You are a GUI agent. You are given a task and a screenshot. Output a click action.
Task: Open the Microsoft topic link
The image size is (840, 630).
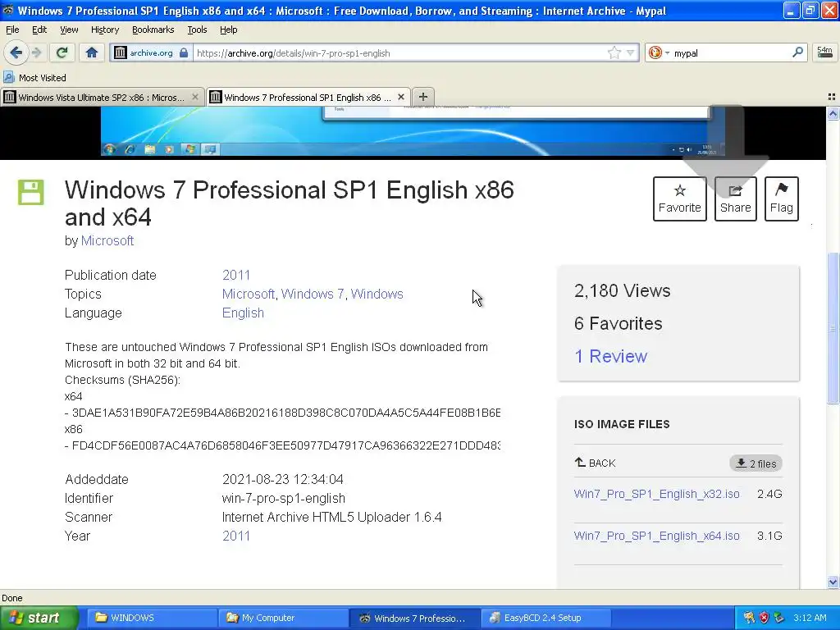[x=248, y=294]
